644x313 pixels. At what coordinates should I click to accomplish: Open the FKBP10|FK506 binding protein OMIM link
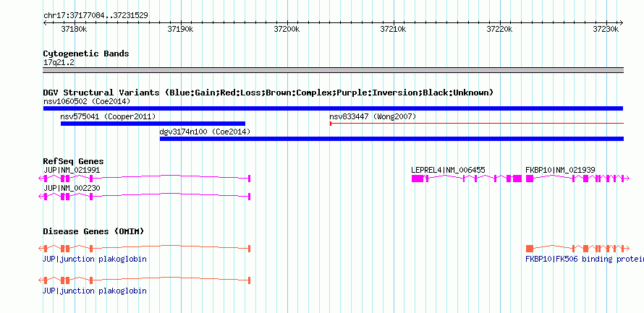pyautogui.click(x=585, y=260)
